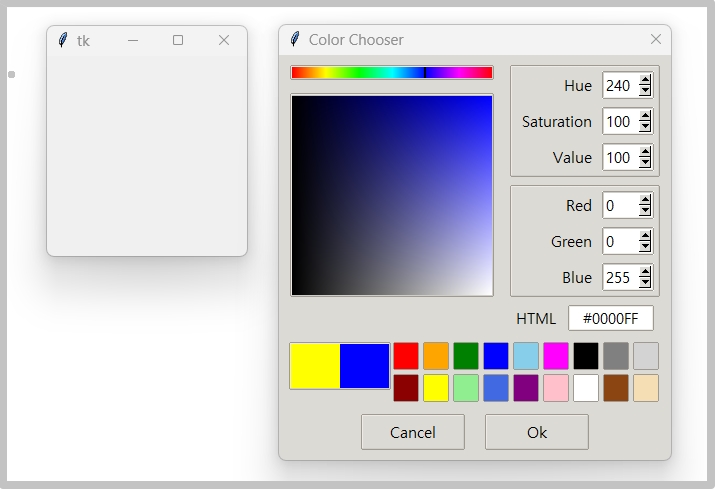Decrease Hue value with down arrow
Screen dimensions: 715x489
click(645, 90)
